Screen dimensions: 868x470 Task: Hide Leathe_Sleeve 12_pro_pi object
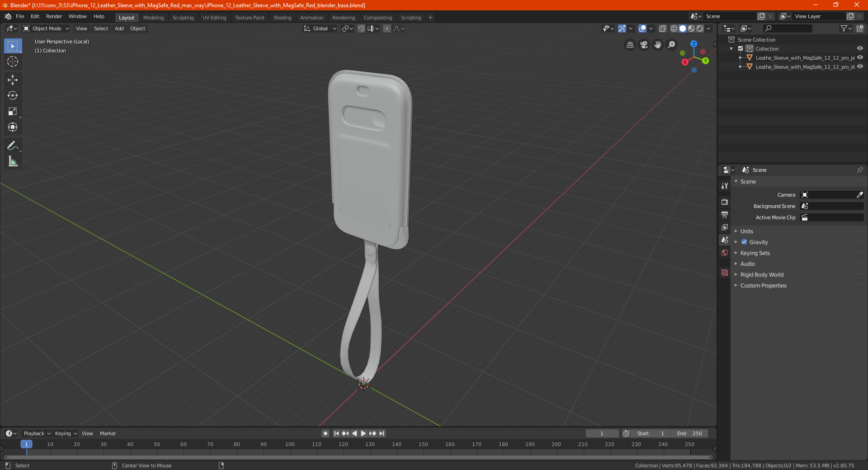tap(860, 58)
